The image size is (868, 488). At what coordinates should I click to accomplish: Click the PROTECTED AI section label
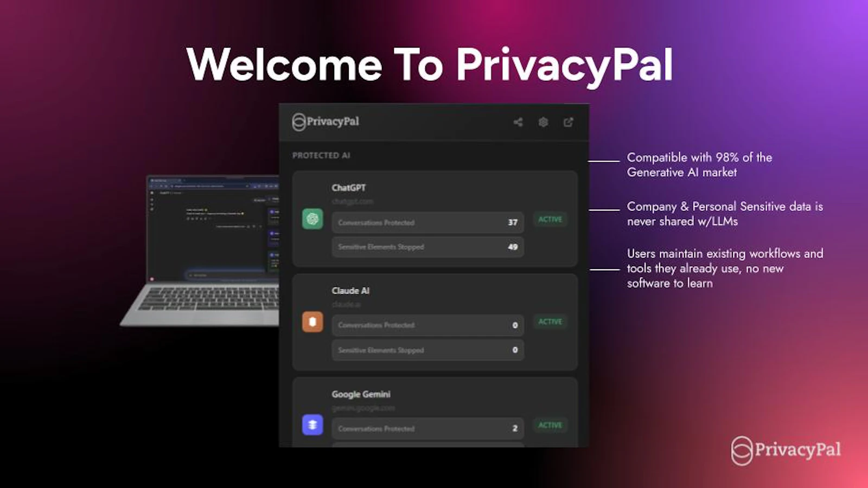[x=321, y=156]
